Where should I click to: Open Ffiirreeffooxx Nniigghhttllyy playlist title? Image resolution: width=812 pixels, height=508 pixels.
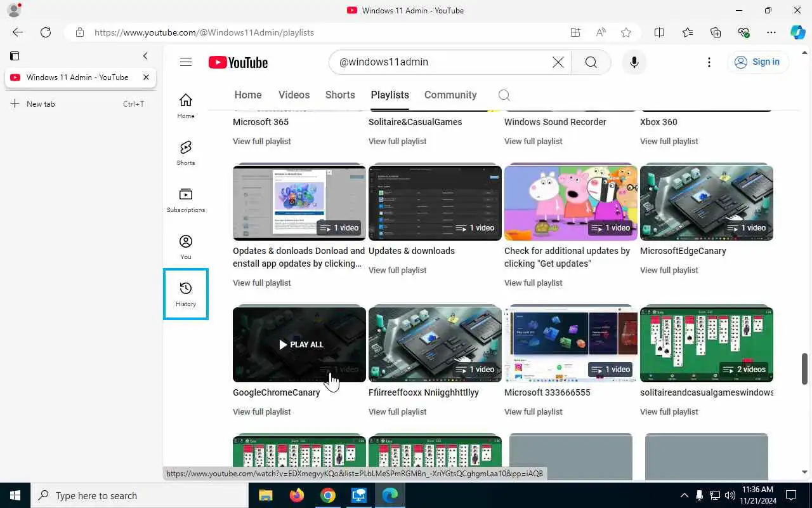tap(424, 393)
